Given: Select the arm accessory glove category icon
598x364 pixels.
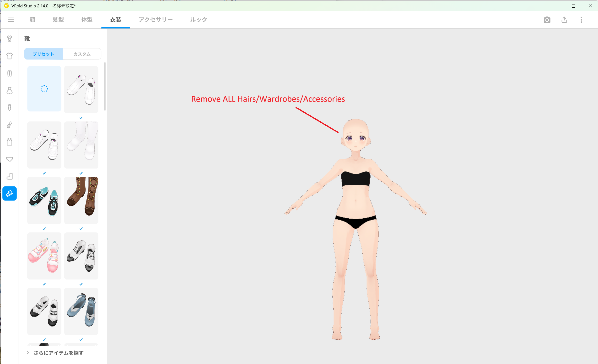Looking at the screenshot, I should click(x=10, y=125).
